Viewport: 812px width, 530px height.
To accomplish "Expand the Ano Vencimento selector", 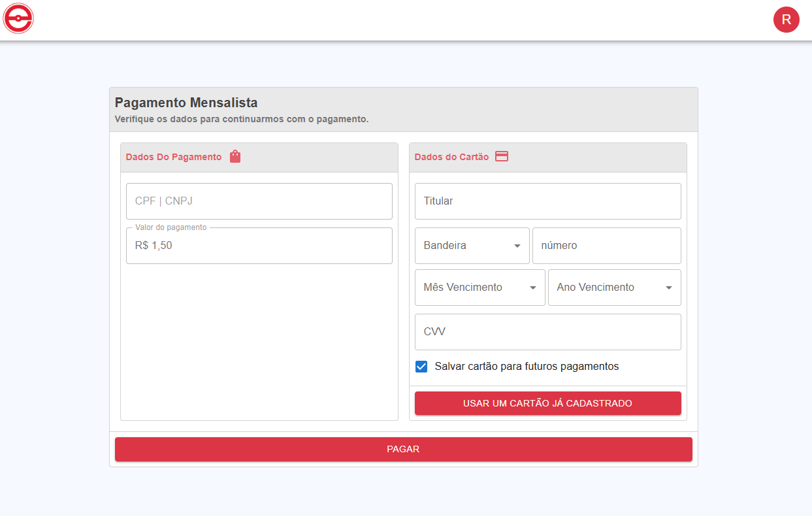I will click(x=615, y=288).
